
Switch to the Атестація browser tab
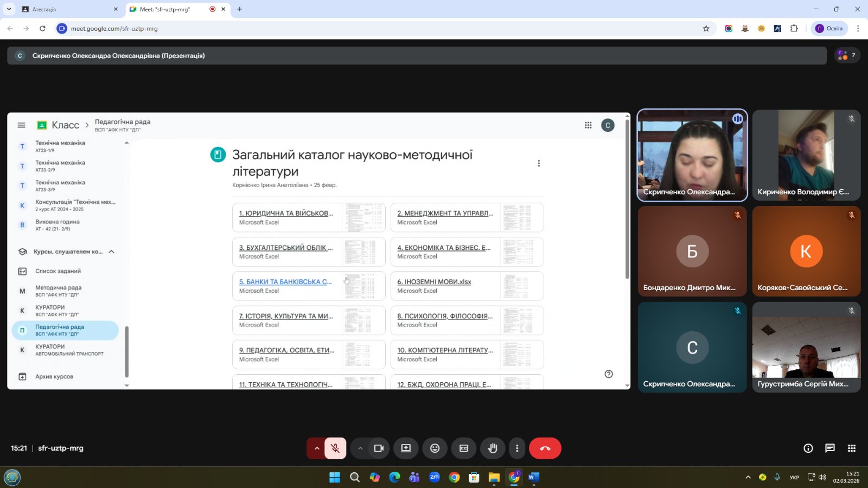point(68,9)
